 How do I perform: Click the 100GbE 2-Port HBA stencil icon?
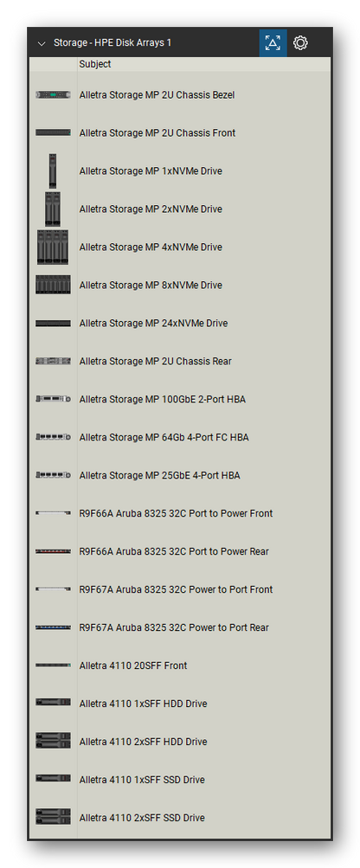[x=53, y=399]
